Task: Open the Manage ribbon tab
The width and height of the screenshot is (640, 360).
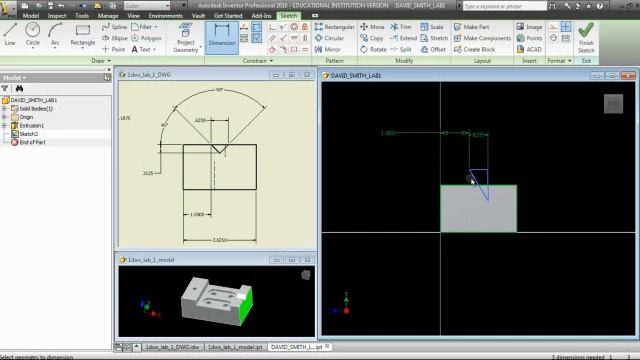Action: [108, 16]
